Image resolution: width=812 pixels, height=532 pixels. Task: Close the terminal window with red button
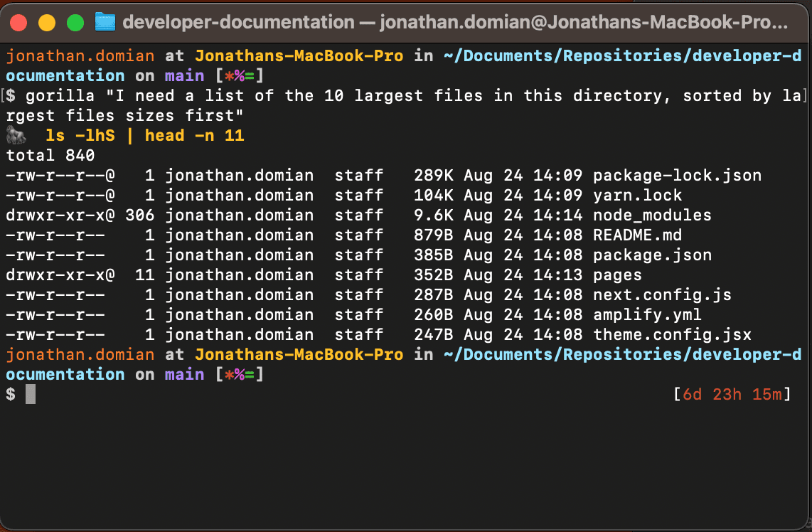(18, 23)
